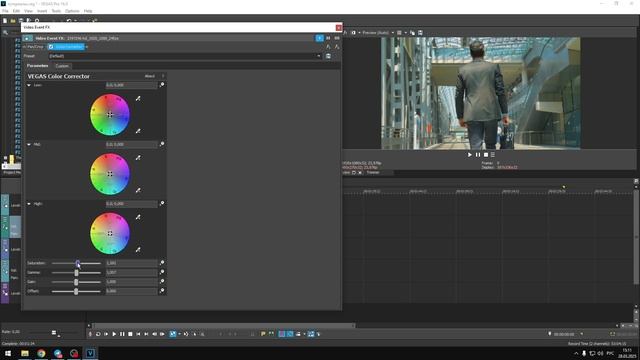The image size is (640, 360).
Task: Click the Low value input field
Action: pos(131,85)
